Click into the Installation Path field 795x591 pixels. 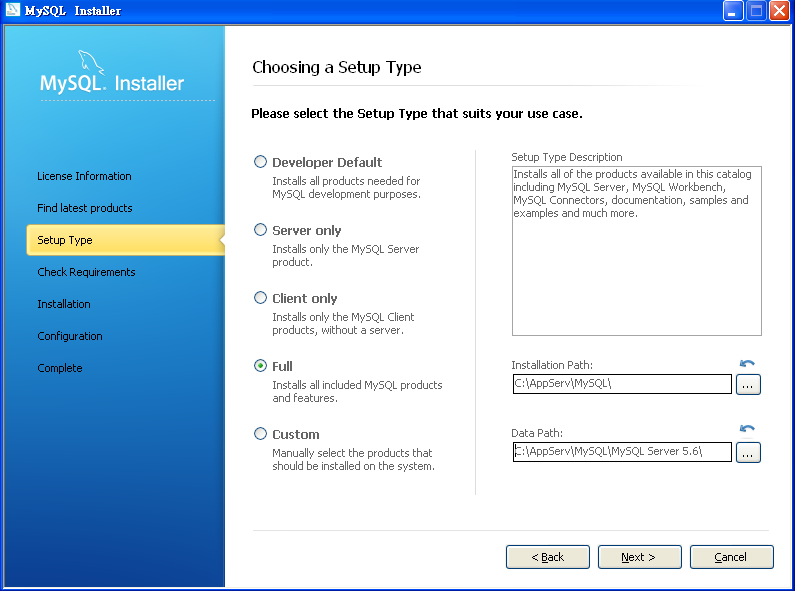[622, 384]
